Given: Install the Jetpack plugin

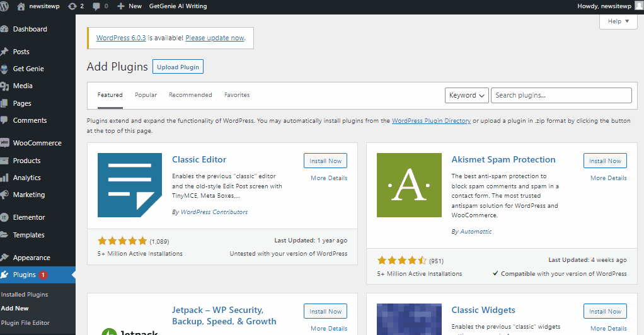Looking at the screenshot, I should click(x=325, y=312).
